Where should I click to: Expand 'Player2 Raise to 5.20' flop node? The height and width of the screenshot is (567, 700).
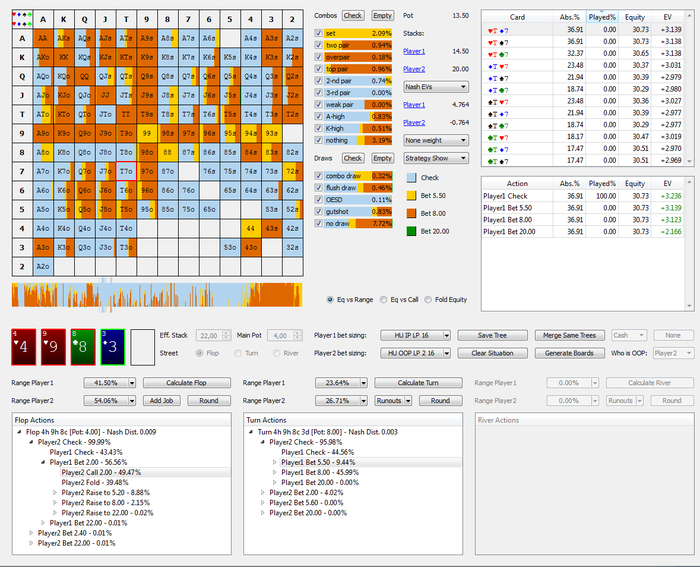(55, 492)
